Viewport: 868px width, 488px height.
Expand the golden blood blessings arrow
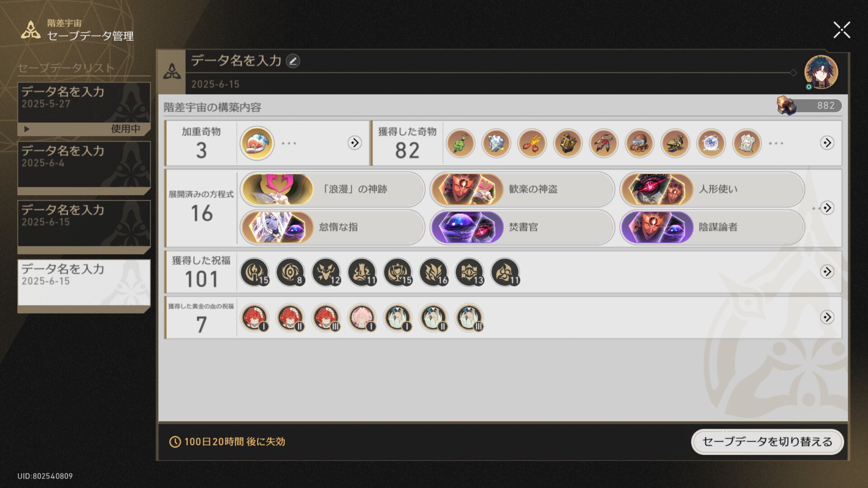click(827, 317)
